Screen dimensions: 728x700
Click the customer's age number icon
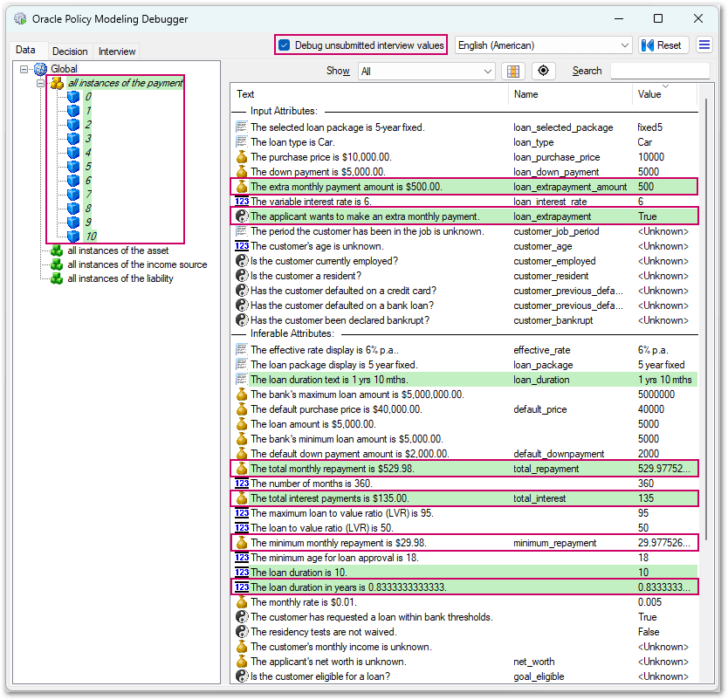tap(242, 246)
